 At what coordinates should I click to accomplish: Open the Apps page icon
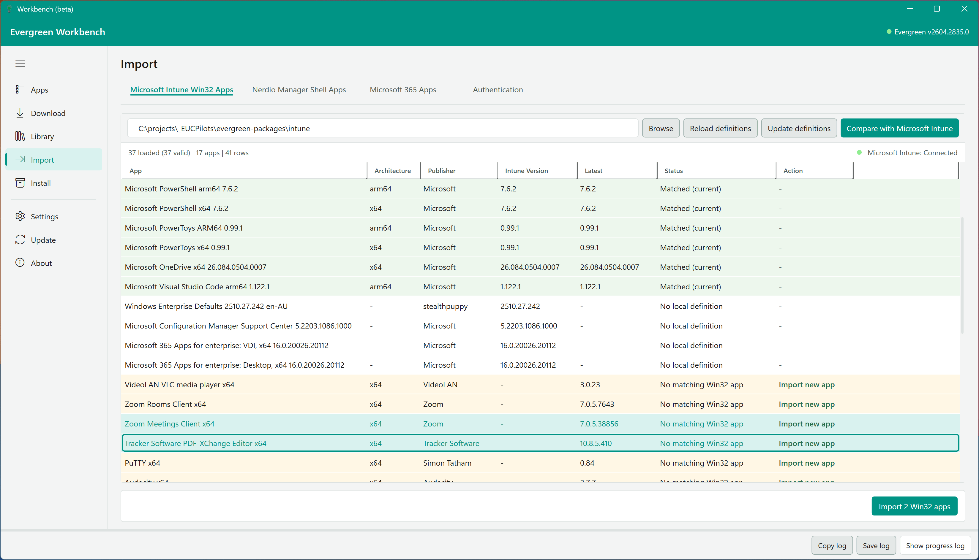(x=20, y=90)
